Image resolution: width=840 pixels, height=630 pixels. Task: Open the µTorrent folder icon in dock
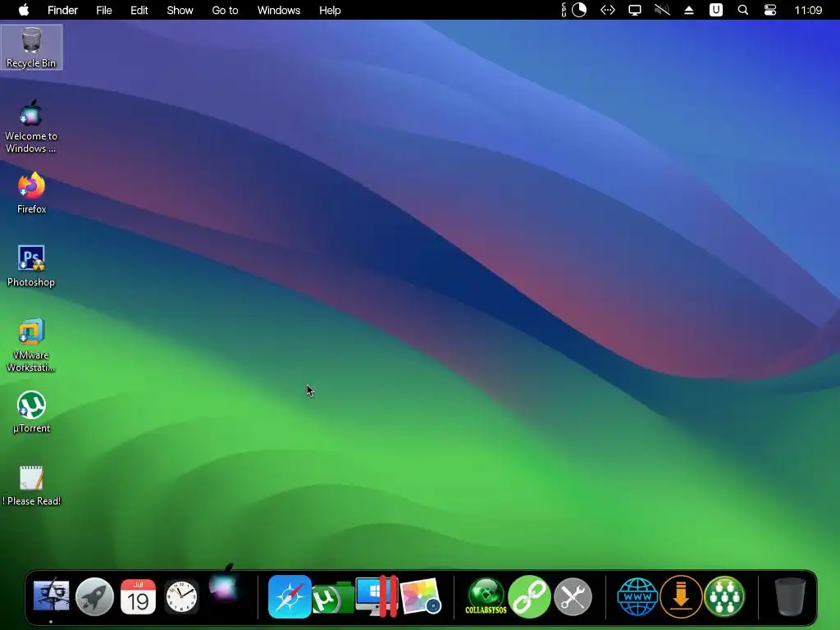(x=332, y=598)
